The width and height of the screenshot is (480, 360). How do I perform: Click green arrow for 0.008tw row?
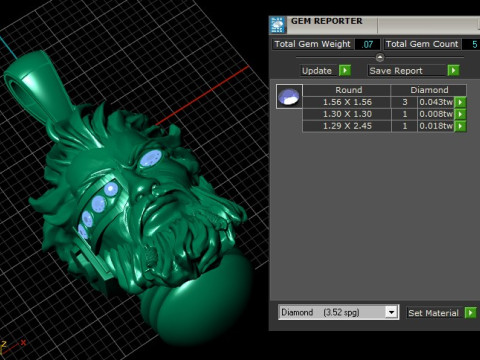pos(460,114)
